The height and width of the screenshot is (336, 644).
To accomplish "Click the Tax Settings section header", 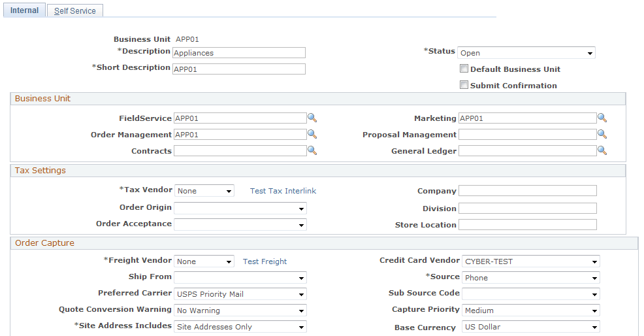I will tap(318, 171).
